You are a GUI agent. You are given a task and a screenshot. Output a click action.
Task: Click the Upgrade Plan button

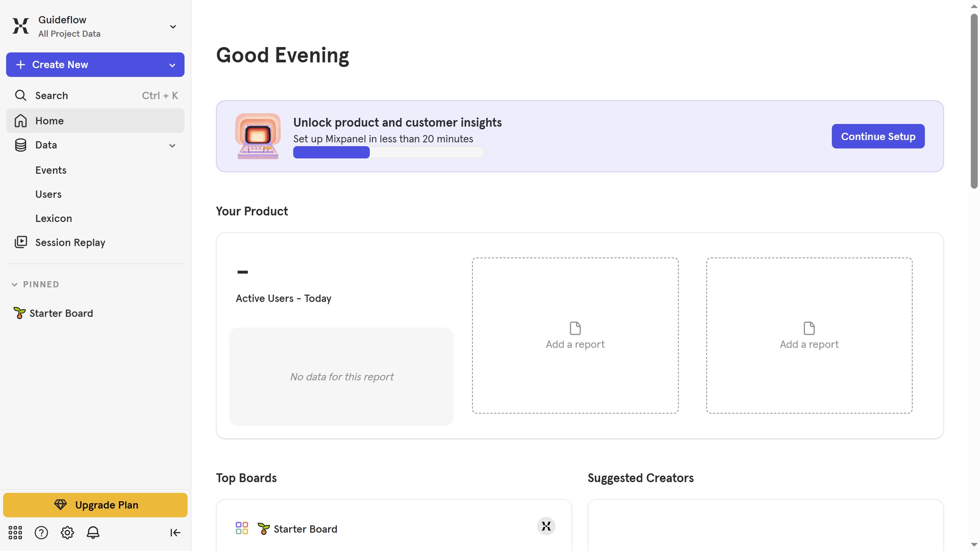[95, 505]
